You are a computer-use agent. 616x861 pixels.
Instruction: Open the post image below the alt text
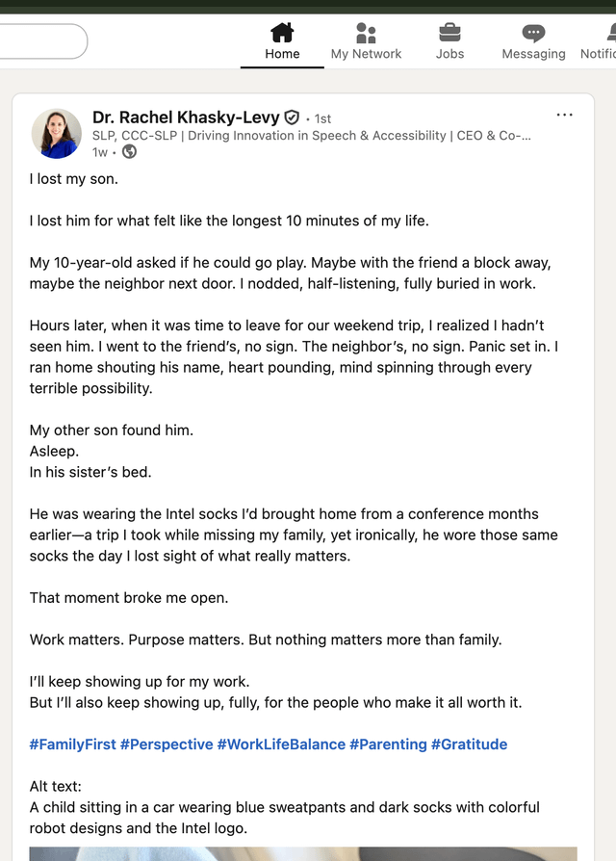pyautogui.click(x=303, y=853)
